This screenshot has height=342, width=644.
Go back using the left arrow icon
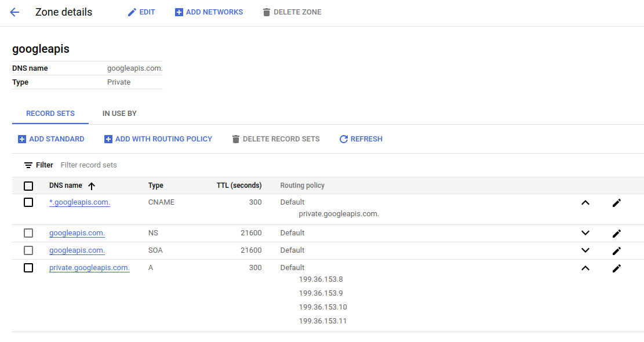pos(14,12)
